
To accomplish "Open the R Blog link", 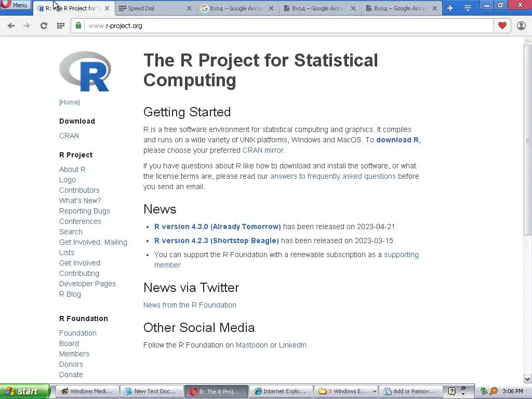I will 70,294.
